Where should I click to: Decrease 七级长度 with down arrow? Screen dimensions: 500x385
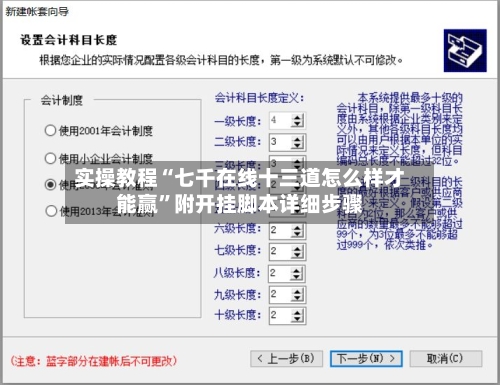pos(297,255)
